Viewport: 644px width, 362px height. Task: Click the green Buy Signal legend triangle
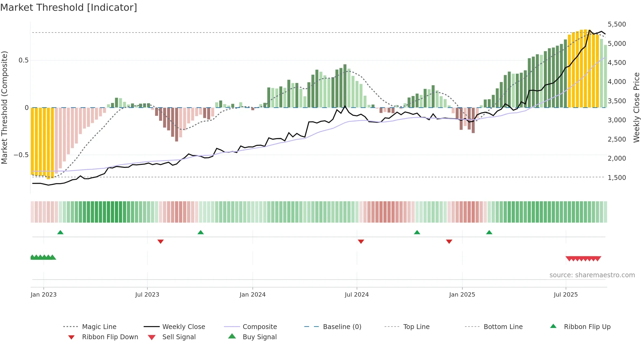[232, 336]
